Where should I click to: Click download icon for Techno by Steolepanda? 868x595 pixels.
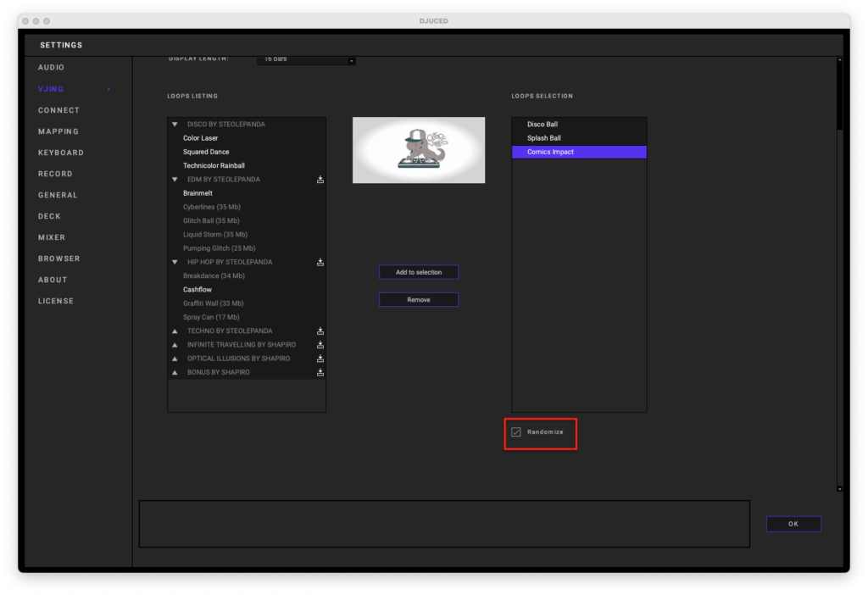320,331
